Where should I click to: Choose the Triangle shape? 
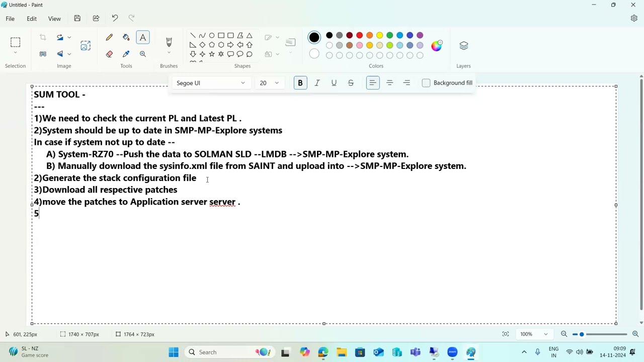[x=249, y=35]
